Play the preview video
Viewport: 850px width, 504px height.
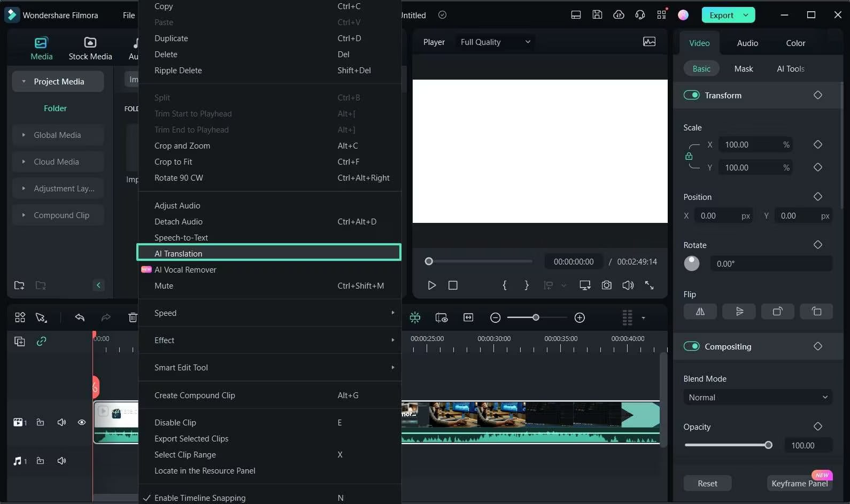pyautogui.click(x=432, y=285)
